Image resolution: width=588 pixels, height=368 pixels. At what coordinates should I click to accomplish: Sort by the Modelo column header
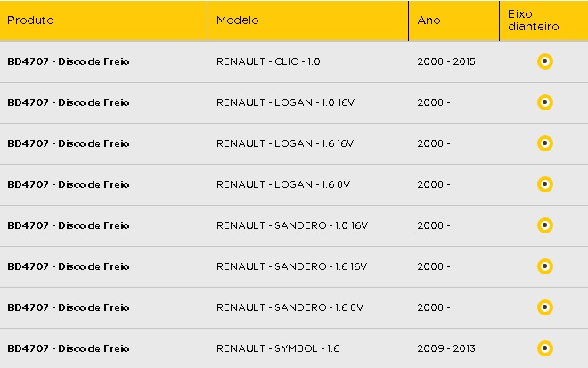[238, 20]
